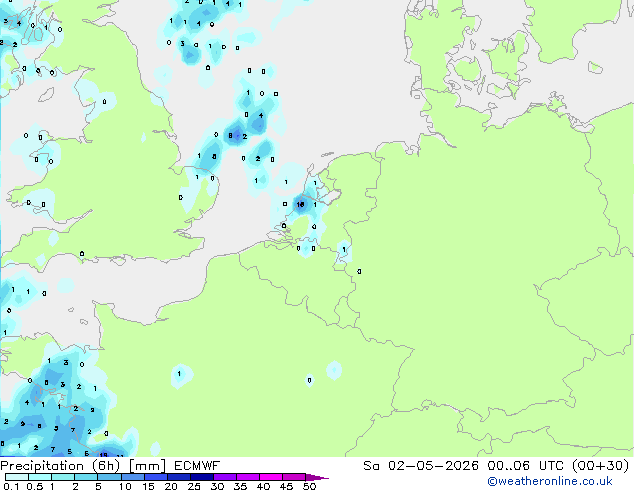This screenshot has width=634, height=490.
Task: Click the '0.5' legend scale label
Action: (35, 486)
